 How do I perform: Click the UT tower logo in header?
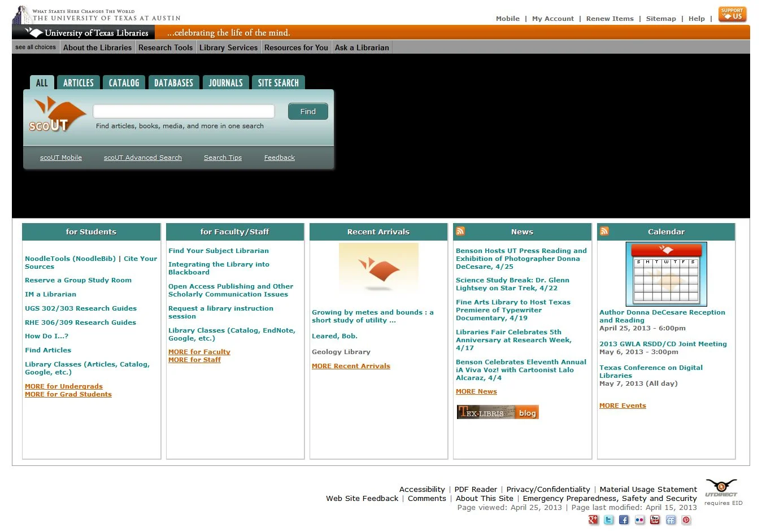click(x=21, y=15)
